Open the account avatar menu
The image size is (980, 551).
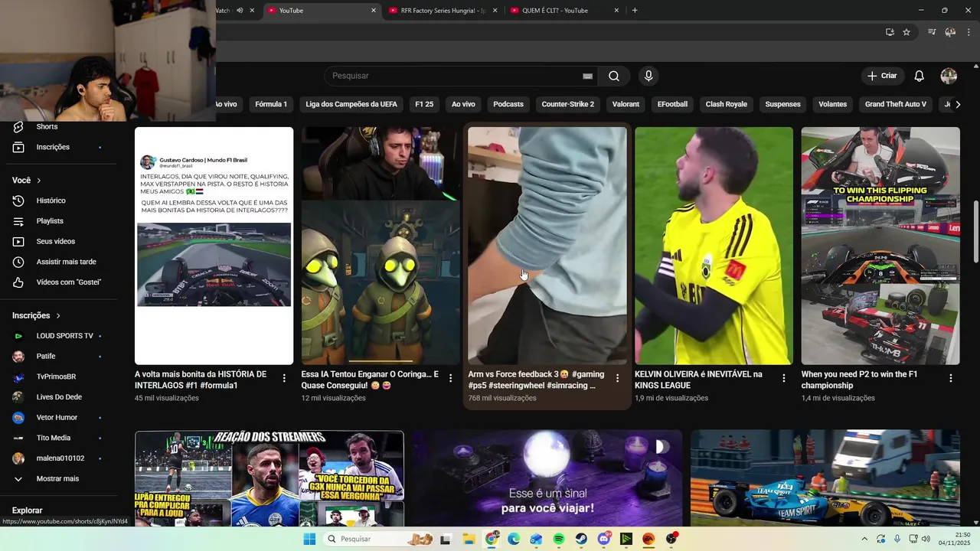(x=949, y=76)
